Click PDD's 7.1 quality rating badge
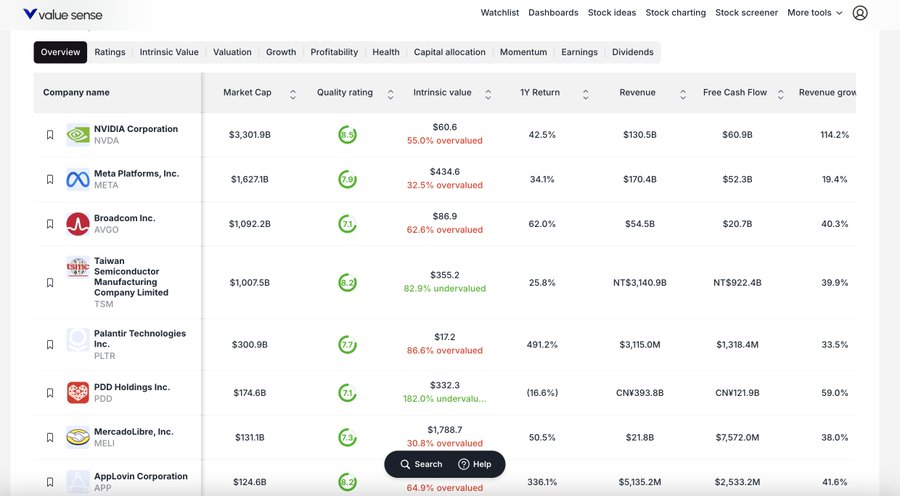The height and width of the screenshot is (496, 900). (347, 393)
